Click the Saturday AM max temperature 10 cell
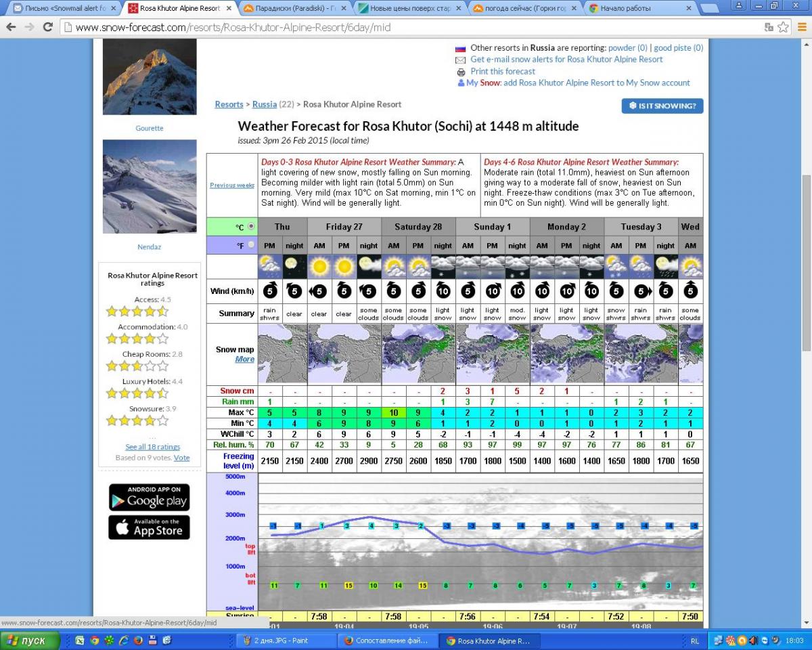Image resolution: width=812 pixels, height=650 pixels. [x=394, y=412]
